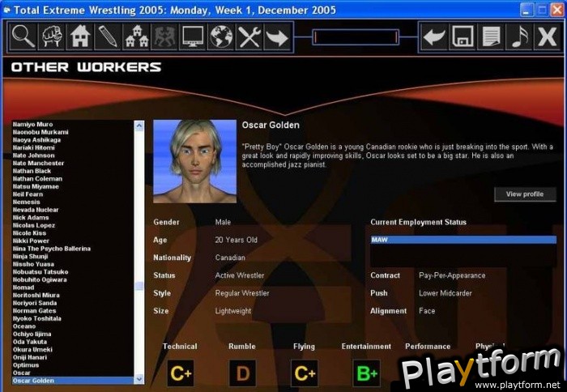Open the three houses icon
Image resolution: width=567 pixels, height=392 pixels.
136,36
